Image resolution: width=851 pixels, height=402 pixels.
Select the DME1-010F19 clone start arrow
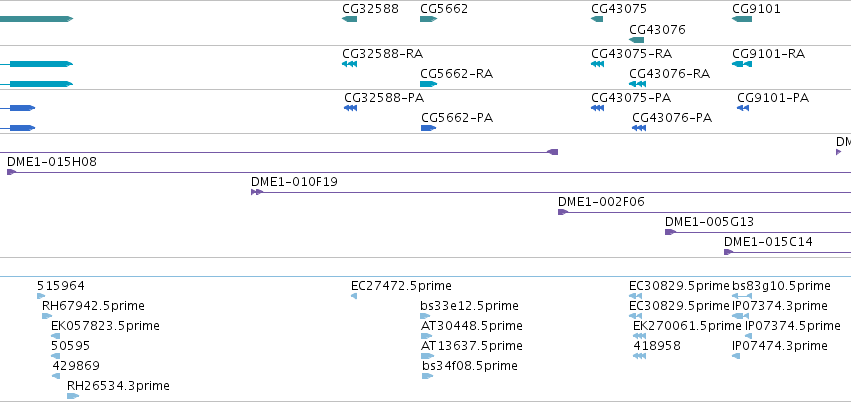click(x=257, y=192)
